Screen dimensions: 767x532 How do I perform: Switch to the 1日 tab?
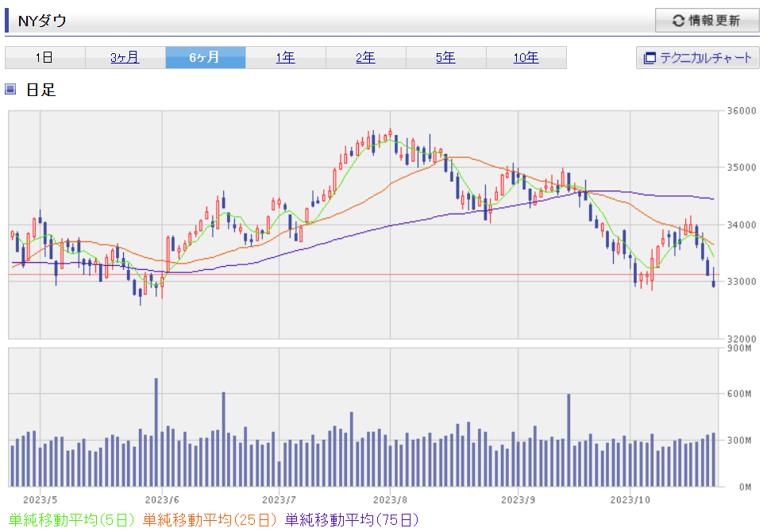[44, 57]
